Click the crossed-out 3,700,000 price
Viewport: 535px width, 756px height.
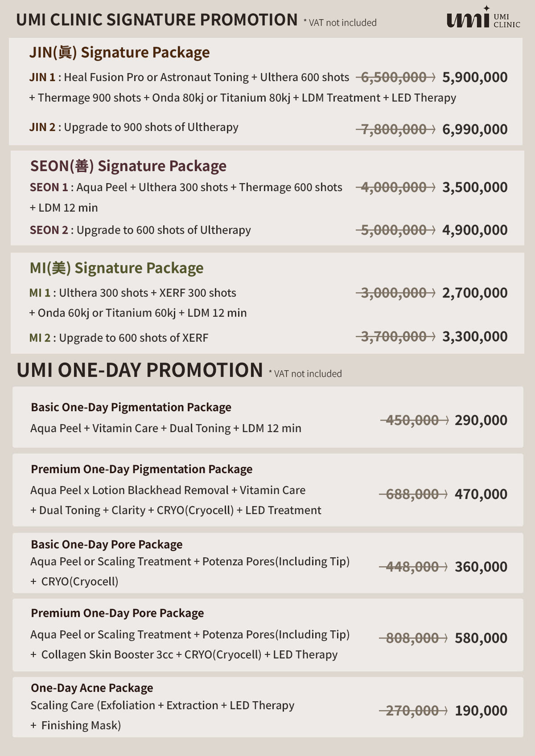pos(395,336)
